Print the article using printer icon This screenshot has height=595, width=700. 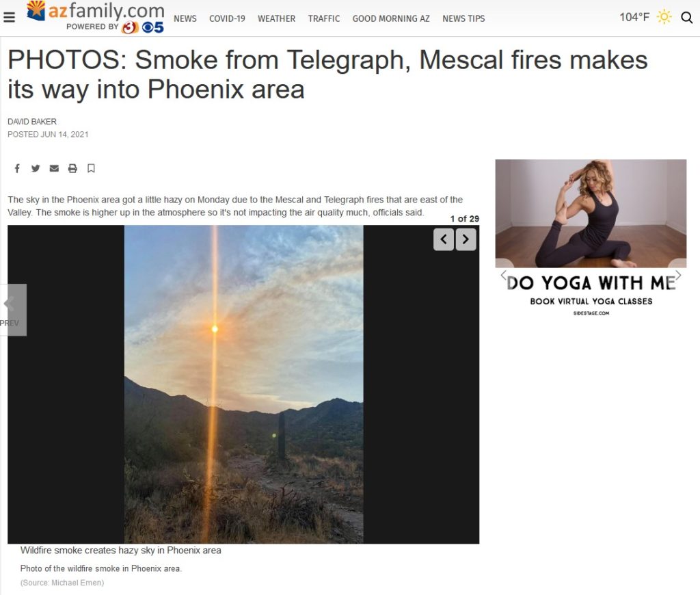click(72, 168)
